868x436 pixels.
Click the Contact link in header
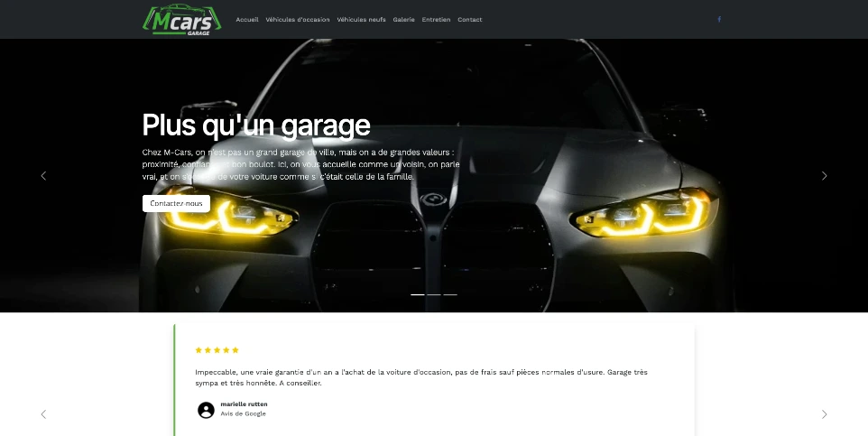pyautogui.click(x=469, y=19)
